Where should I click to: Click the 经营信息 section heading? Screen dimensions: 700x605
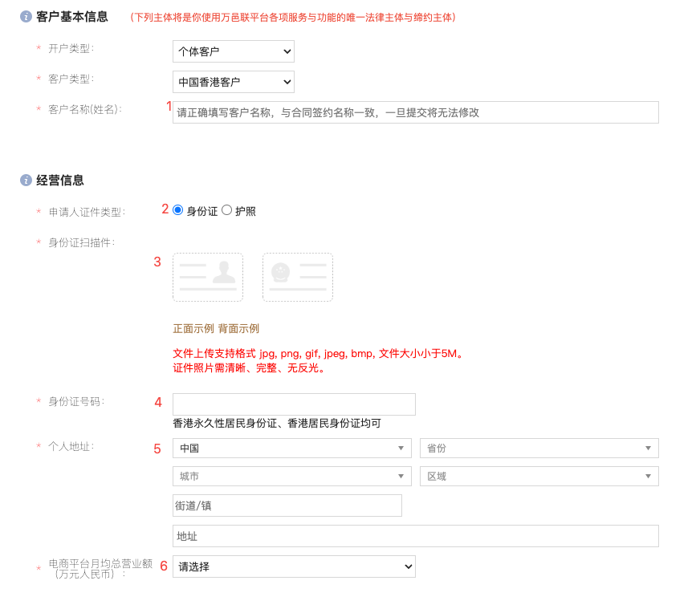point(60,181)
